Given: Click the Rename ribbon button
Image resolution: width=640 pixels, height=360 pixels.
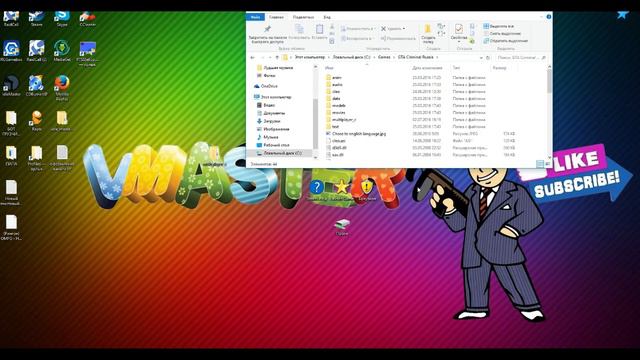Looking at the screenshot, I should 398,38.
